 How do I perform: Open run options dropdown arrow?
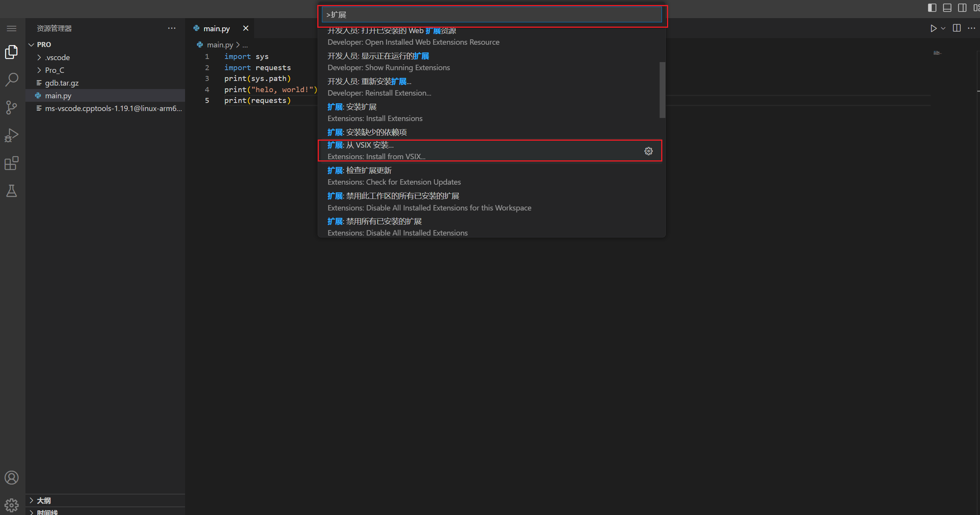(x=943, y=29)
